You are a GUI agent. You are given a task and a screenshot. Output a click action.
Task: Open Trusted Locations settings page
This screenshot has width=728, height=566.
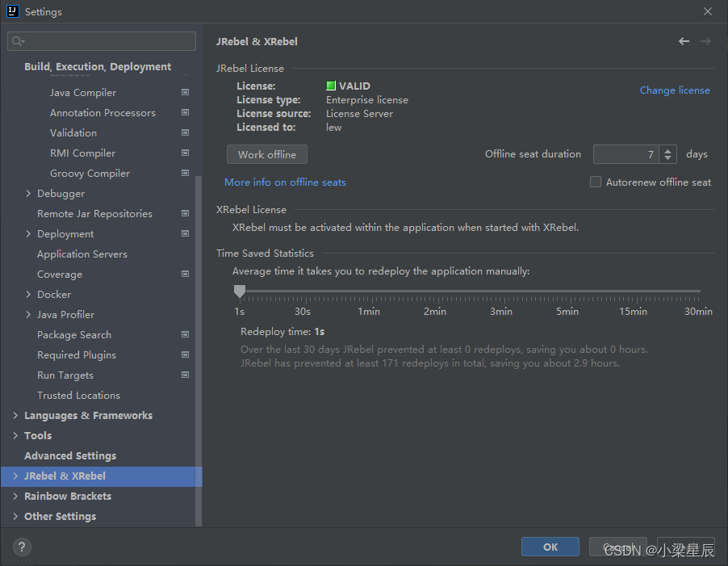[78, 395]
